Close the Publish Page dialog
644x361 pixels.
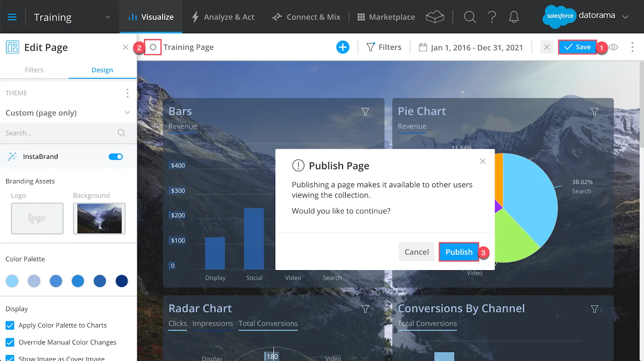pyautogui.click(x=483, y=161)
